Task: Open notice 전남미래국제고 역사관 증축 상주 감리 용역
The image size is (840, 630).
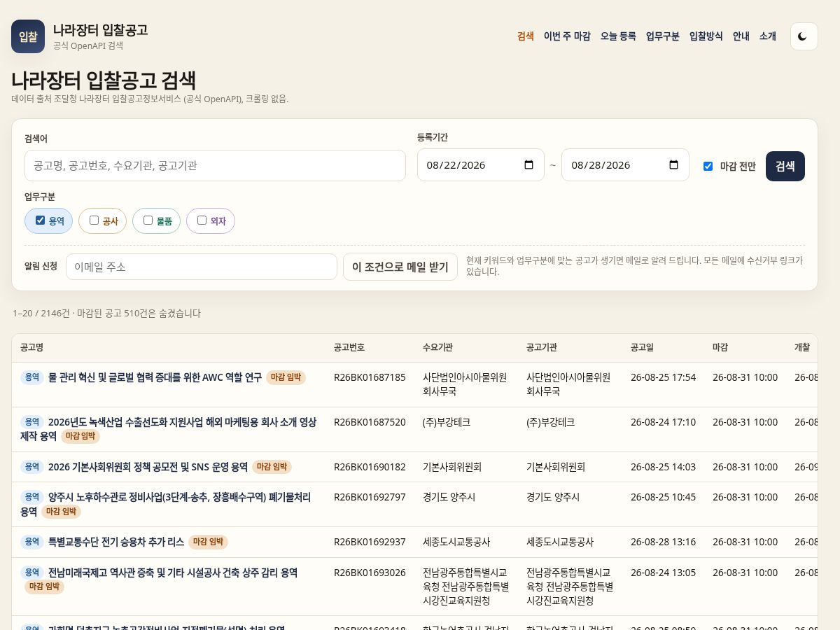Action: (173, 573)
